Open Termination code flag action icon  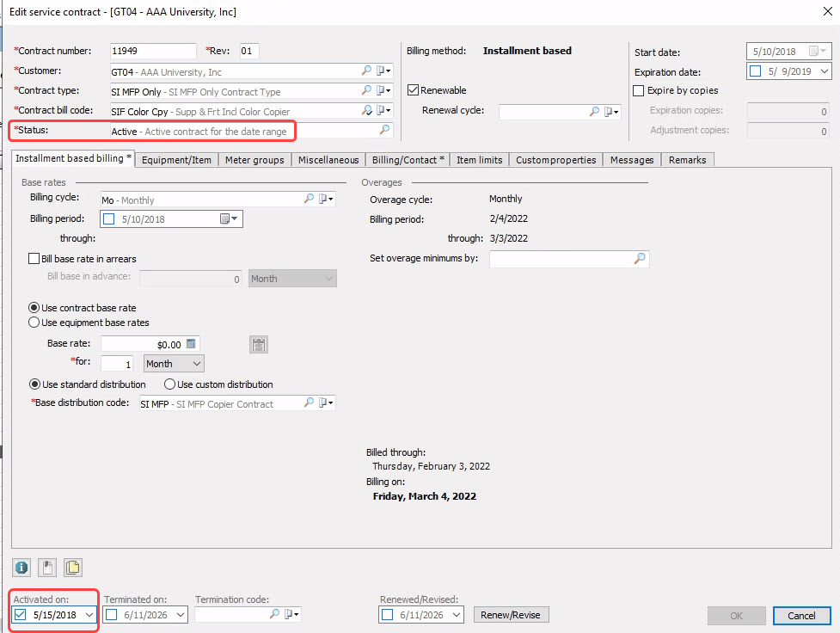pos(292,614)
